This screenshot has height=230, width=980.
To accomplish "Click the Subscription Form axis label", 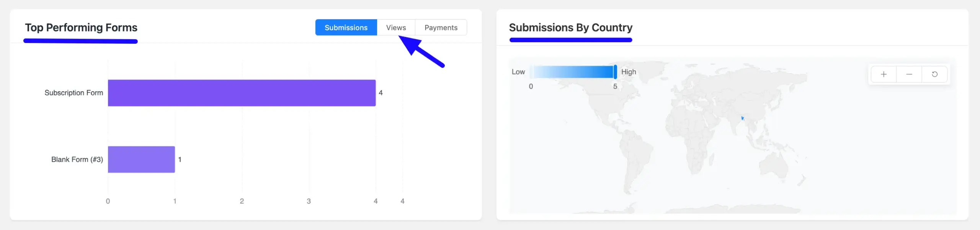I will [73, 93].
